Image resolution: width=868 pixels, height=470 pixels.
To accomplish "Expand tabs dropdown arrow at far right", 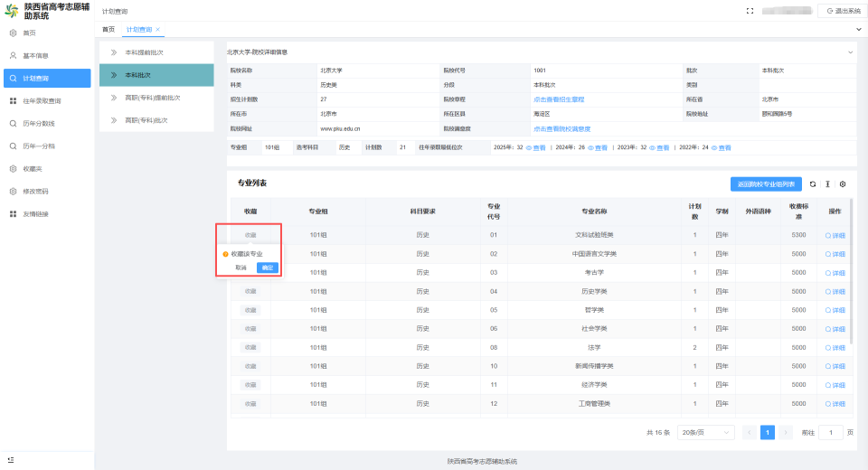I will (859, 29).
